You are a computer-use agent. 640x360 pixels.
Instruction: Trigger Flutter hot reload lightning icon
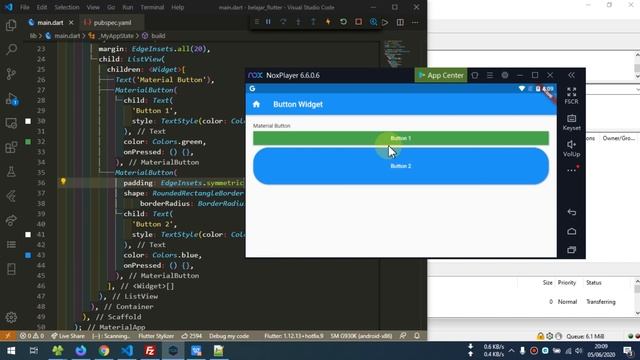coord(328,22)
